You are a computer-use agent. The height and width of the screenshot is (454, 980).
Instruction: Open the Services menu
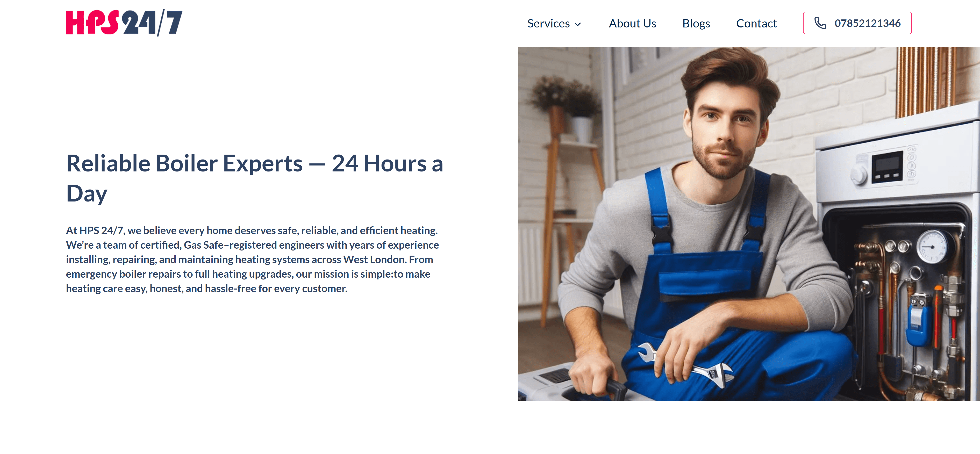click(x=554, y=24)
